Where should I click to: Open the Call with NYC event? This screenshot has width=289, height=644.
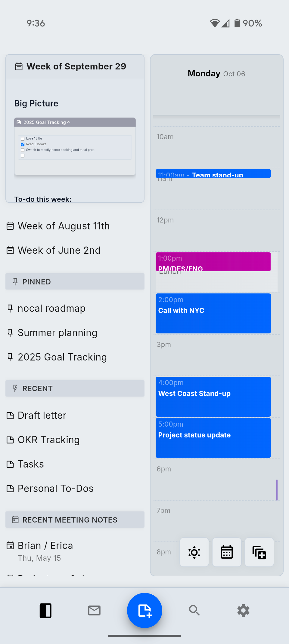(213, 313)
